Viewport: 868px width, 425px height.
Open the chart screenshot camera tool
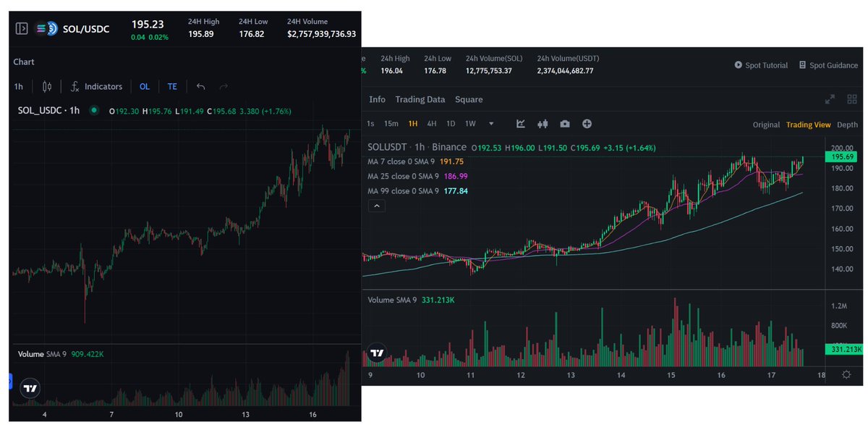[565, 124]
